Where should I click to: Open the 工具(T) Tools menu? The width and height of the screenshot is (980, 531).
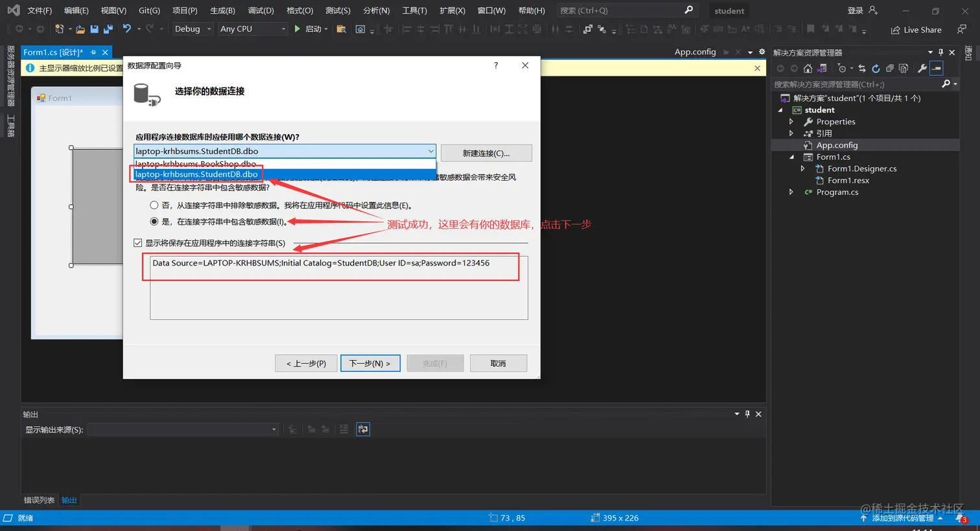coord(414,10)
